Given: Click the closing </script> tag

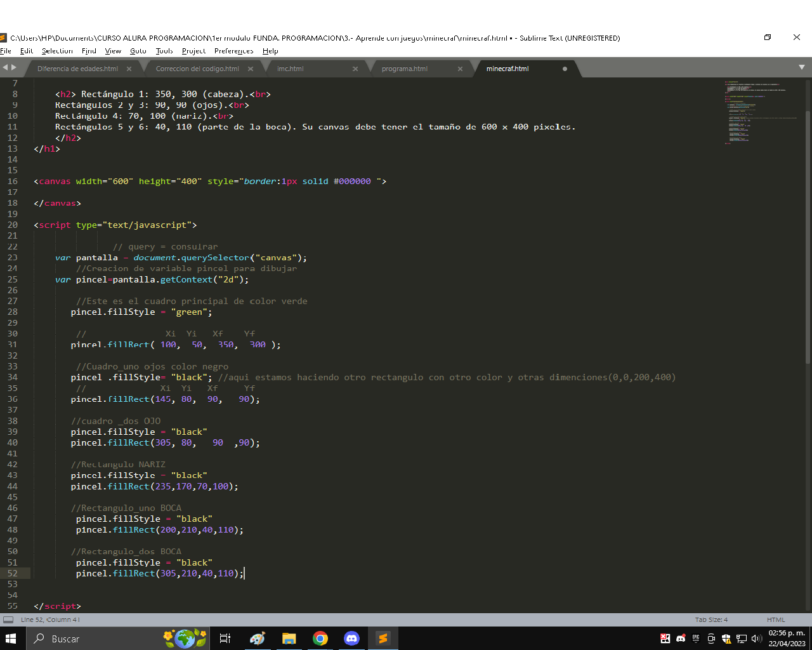Looking at the screenshot, I should 58,606.
